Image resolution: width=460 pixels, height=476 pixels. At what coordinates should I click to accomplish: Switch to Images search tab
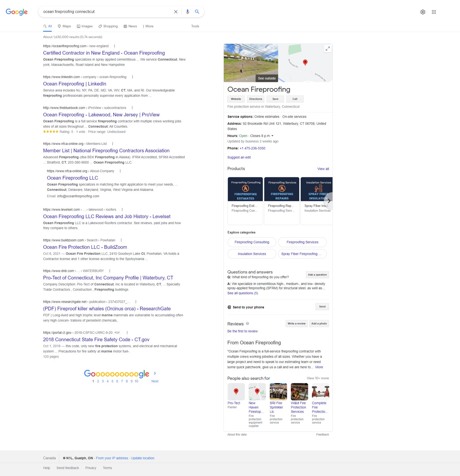(x=85, y=26)
